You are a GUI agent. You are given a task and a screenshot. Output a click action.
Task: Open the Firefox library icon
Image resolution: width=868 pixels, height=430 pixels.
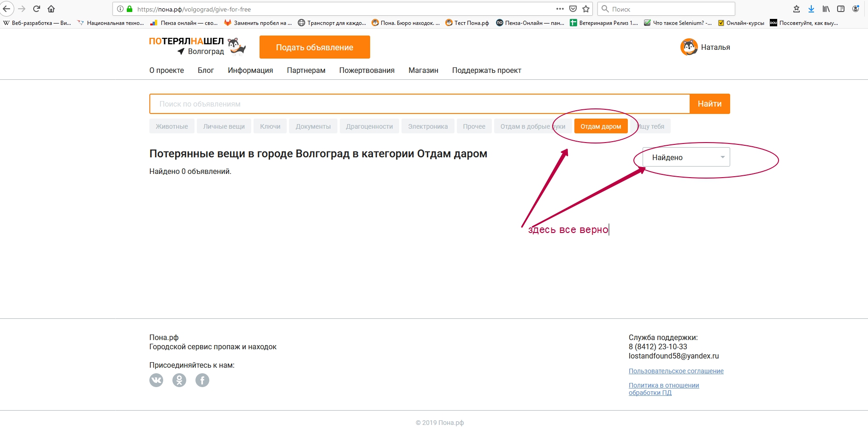(826, 9)
